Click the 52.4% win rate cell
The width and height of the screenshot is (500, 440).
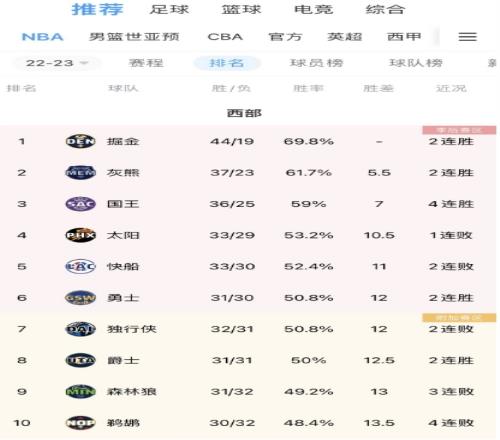(x=309, y=266)
